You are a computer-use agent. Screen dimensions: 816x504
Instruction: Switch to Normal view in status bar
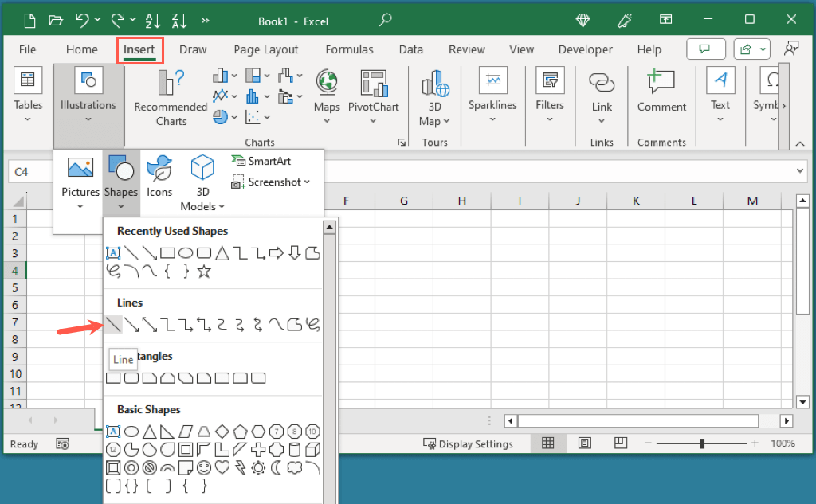coord(547,443)
